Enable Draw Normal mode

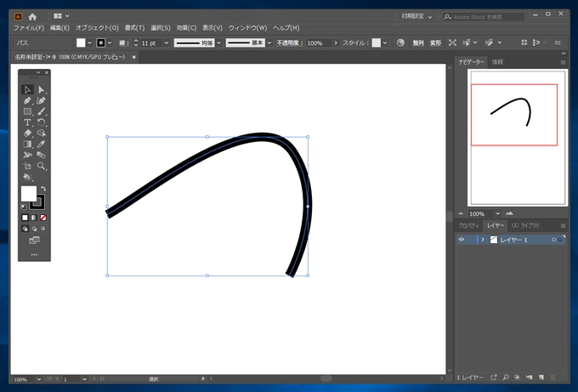point(25,229)
